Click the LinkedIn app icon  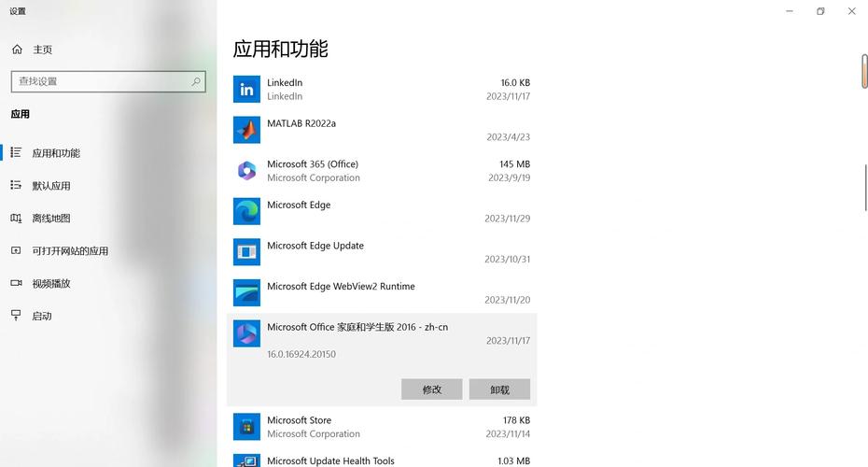point(246,89)
